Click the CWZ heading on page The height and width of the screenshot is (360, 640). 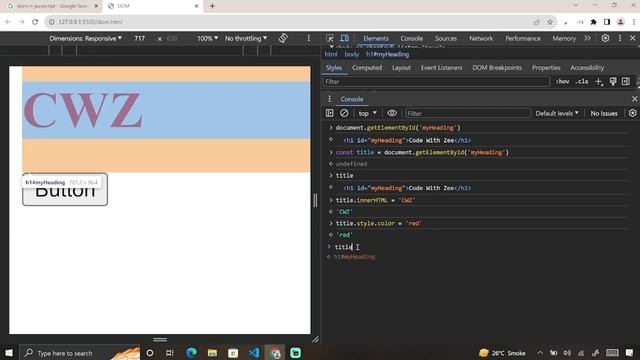[x=83, y=110]
